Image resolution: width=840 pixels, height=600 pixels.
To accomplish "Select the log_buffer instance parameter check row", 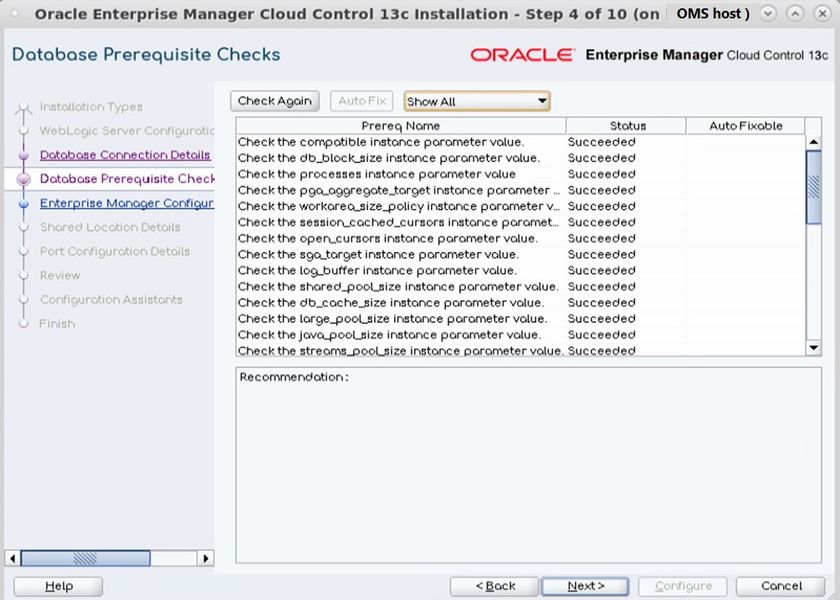I will 520,271.
